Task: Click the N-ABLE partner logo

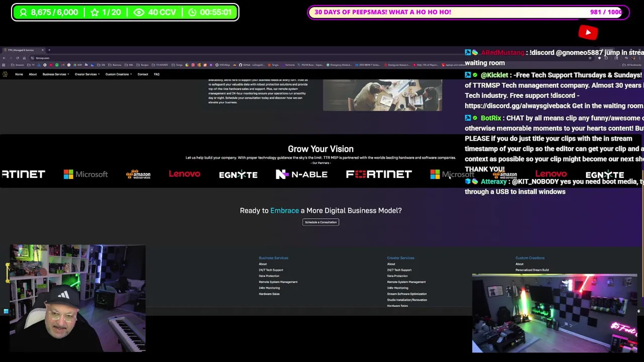Action: pos(301,174)
